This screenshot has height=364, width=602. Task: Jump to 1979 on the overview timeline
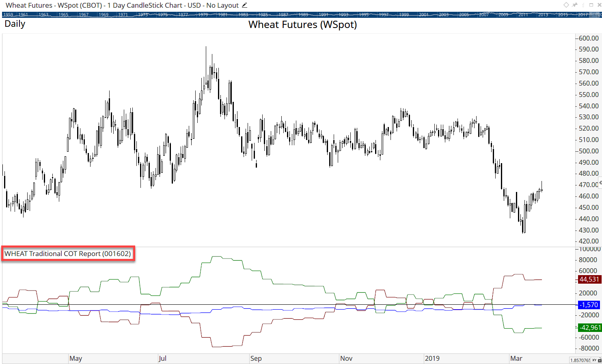(203, 15)
